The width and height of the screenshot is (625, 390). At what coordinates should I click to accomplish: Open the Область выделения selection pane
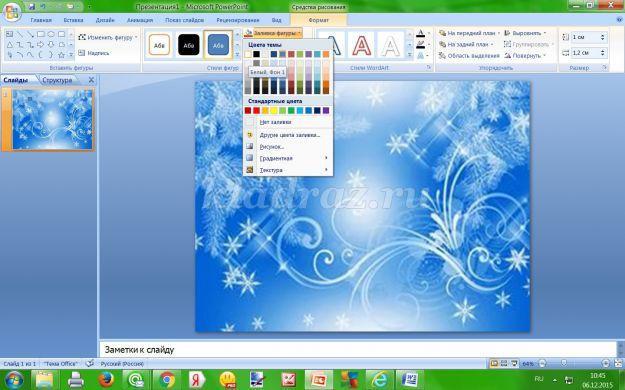coord(469,56)
